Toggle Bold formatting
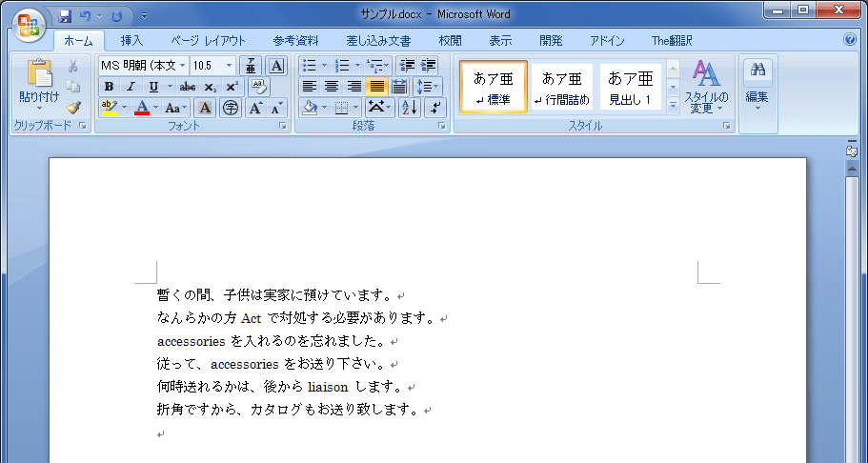Viewport: 868px width, 463px height. (x=109, y=87)
